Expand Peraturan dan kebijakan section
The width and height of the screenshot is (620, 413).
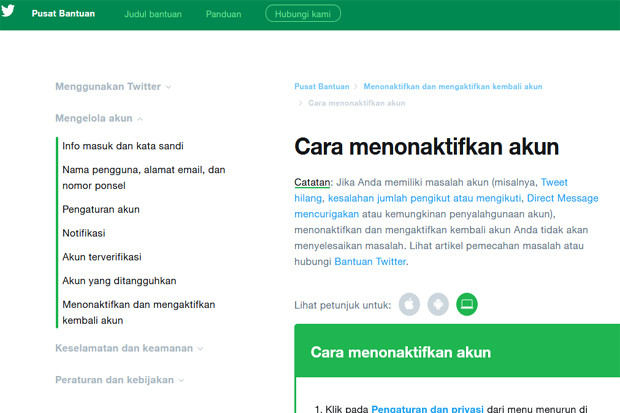(119, 380)
